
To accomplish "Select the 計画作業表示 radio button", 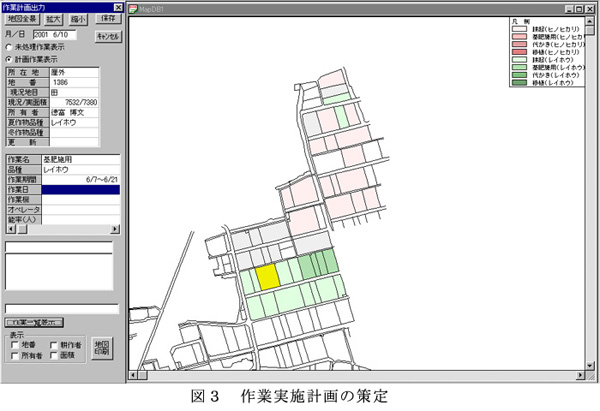I will pos(9,58).
